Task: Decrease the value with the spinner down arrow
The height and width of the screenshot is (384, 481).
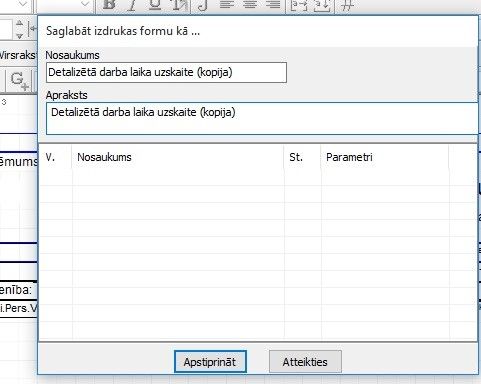Action: coord(19,35)
